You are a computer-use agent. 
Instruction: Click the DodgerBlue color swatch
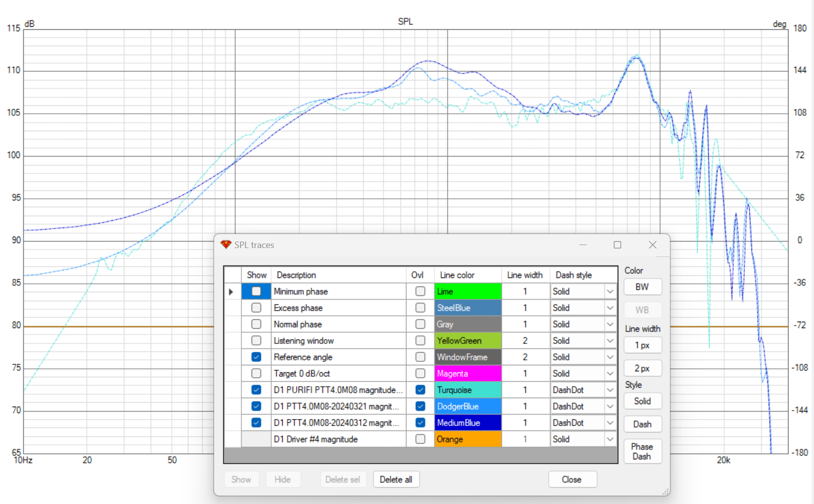(x=468, y=406)
